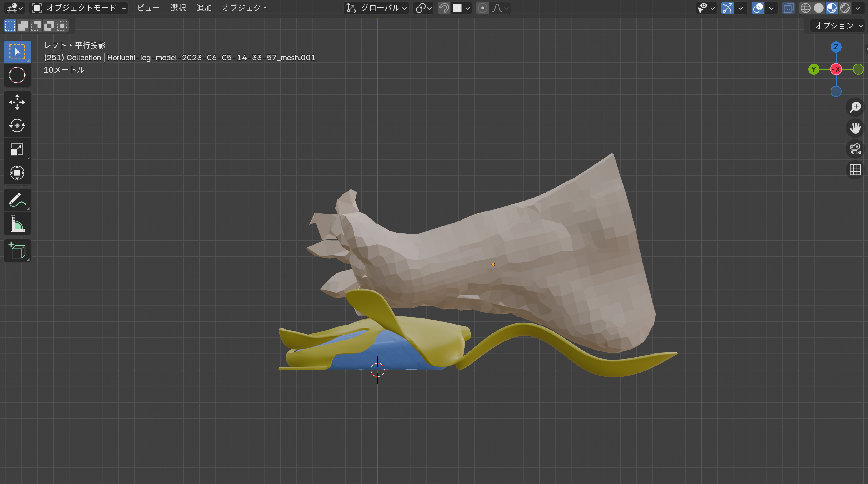
Task: Expand the gizmo settings dropdown arrow
Action: coord(741,8)
